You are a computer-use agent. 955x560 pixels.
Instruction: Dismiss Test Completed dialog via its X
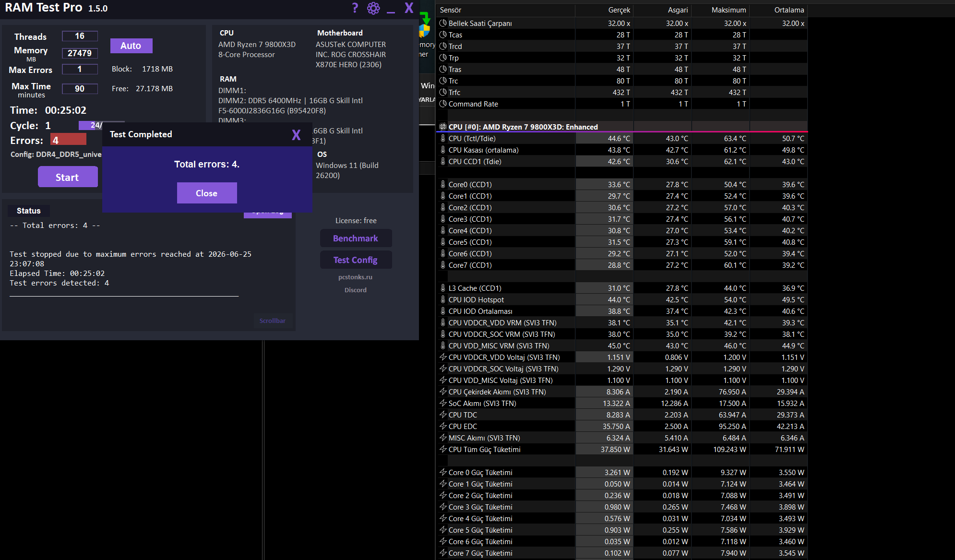(296, 135)
